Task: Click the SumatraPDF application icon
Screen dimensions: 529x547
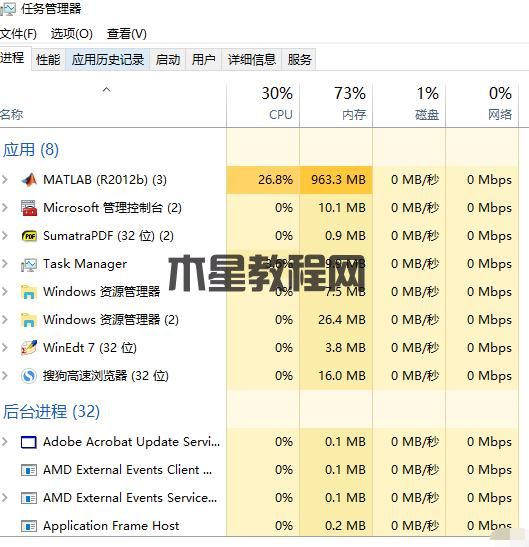Action: [x=29, y=236]
